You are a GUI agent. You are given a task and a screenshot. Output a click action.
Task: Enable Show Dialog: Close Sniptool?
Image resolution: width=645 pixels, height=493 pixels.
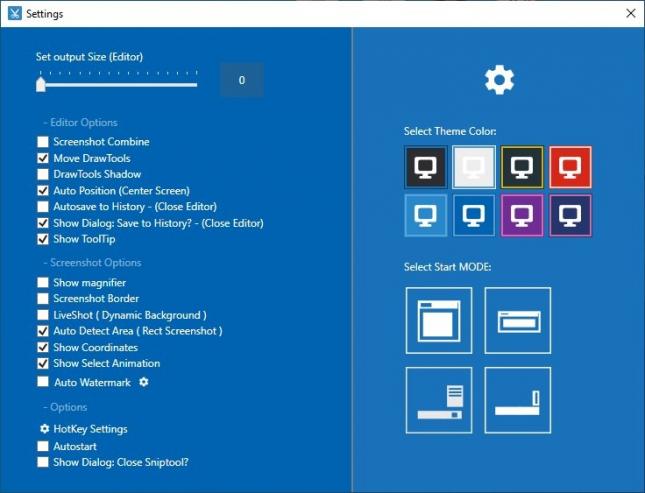43,462
